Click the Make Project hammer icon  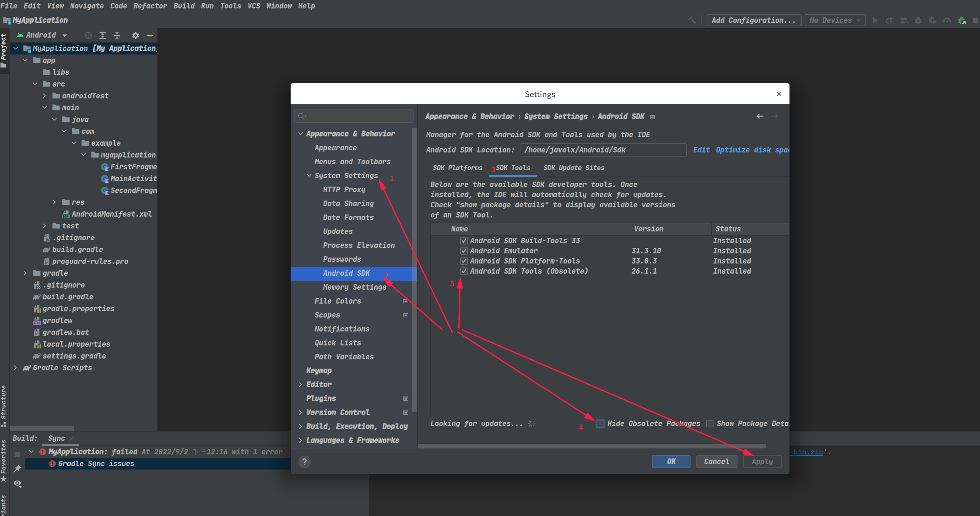[x=692, y=20]
